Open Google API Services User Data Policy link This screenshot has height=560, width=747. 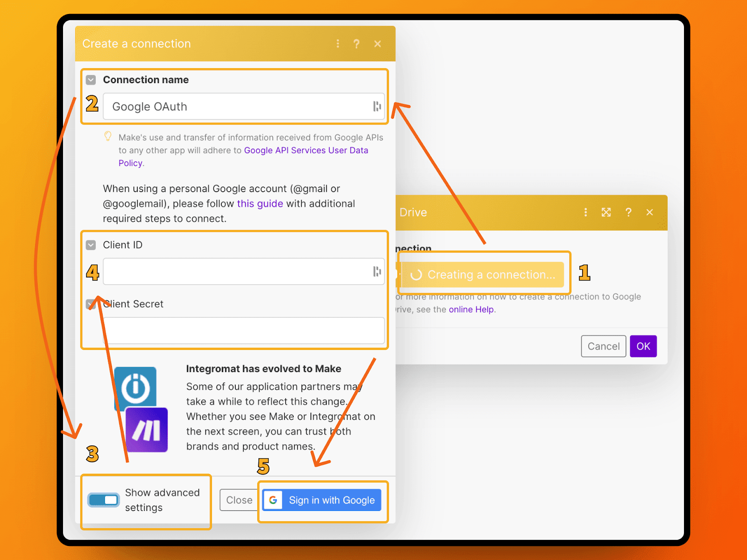click(306, 150)
